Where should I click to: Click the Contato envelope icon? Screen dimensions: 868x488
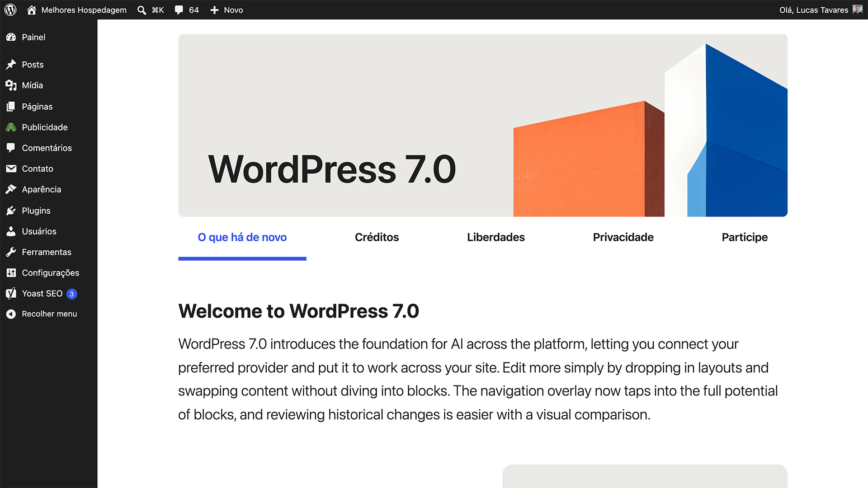(11, 169)
